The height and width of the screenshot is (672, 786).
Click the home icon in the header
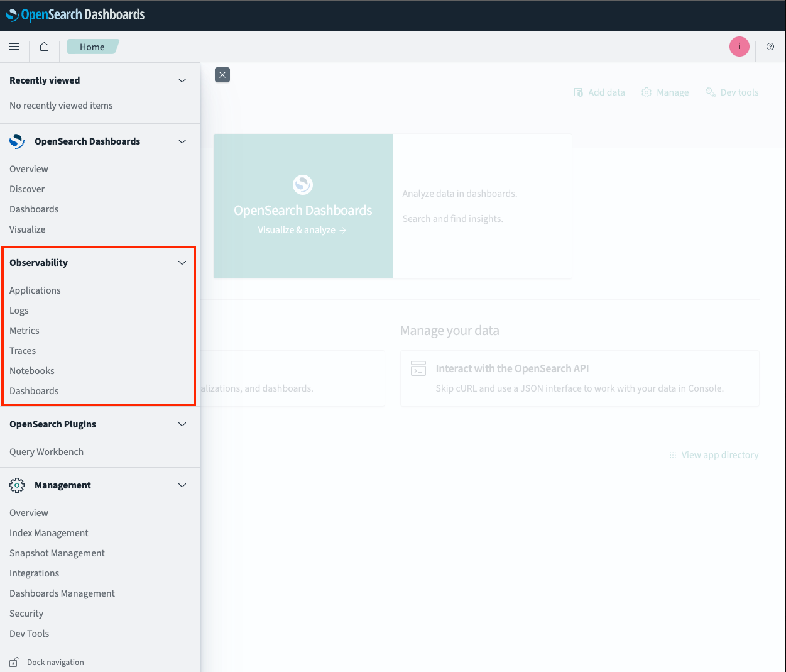pos(44,47)
